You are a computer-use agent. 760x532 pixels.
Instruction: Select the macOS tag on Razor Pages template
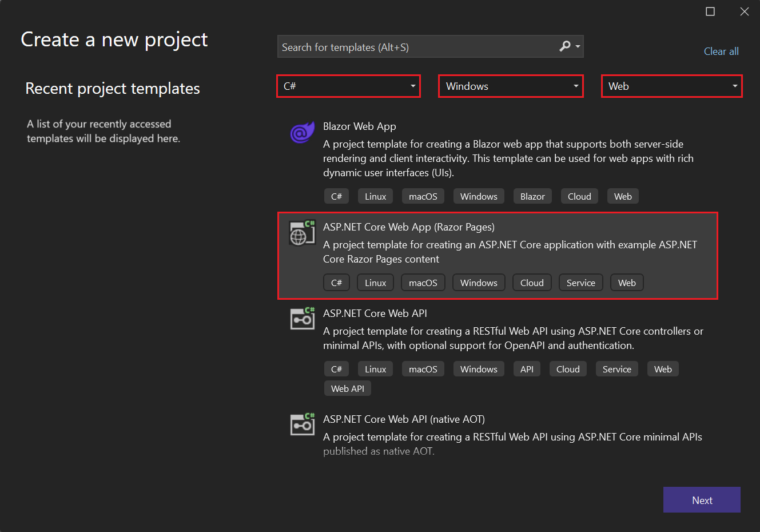point(423,282)
